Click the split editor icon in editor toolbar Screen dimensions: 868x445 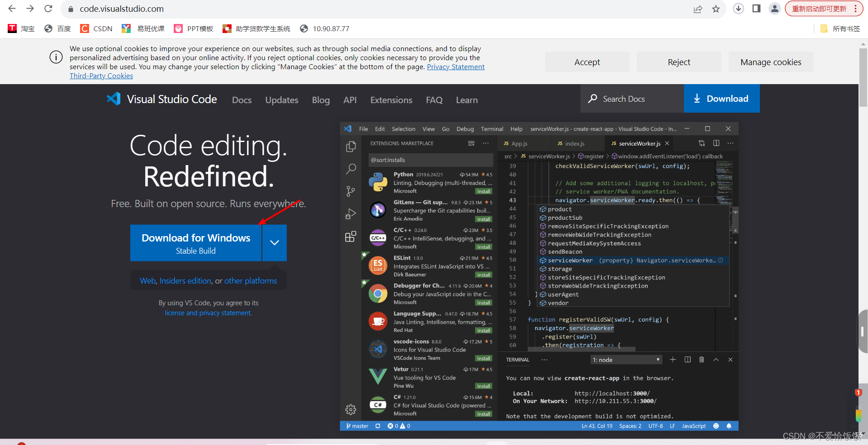(716, 143)
